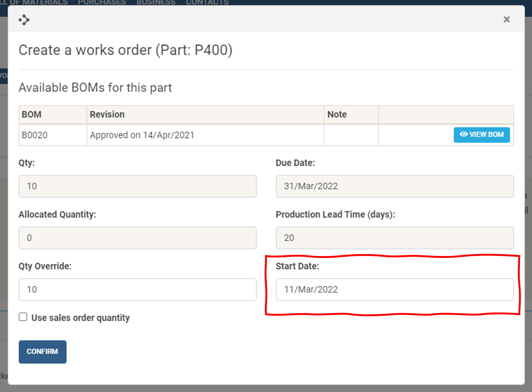532x392 pixels.
Task: Open the Start Date picker field
Action: click(394, 289)
